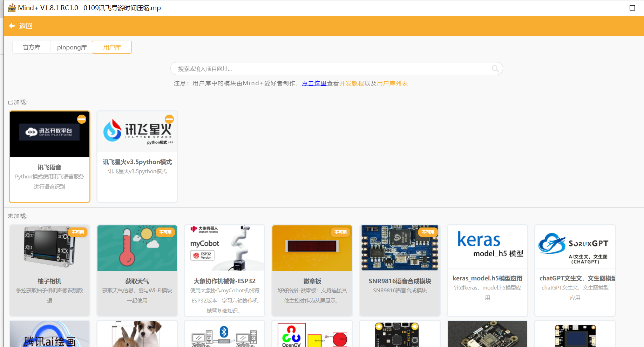Open the rabbit and puppy image card
644x347 pixels.
click(x=137, y=334)
